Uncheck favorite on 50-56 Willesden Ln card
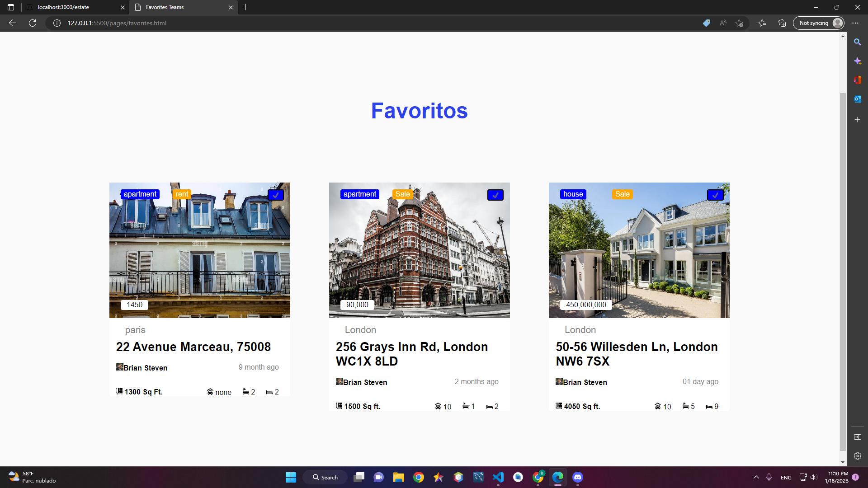This screenshot has height=488, width=868. click(715, 195)
